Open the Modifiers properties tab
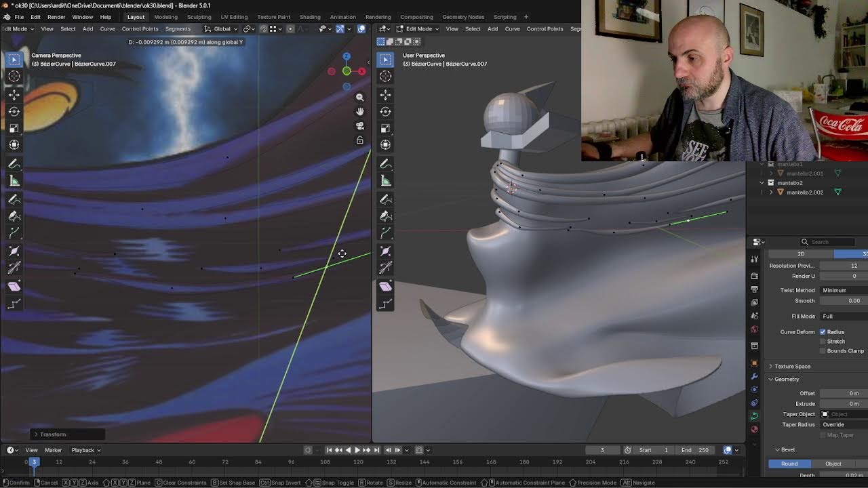The image size is (868, 488). [754, 376]
